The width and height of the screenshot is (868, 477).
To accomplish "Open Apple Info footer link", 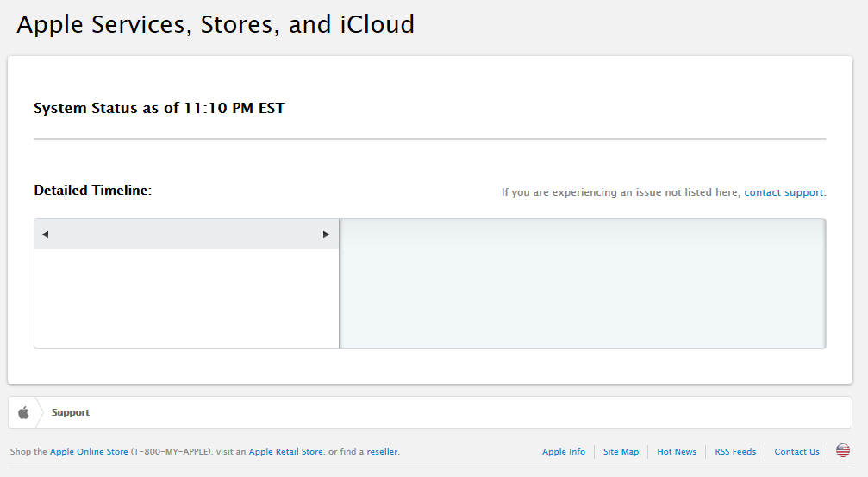I will coord(564,451).
